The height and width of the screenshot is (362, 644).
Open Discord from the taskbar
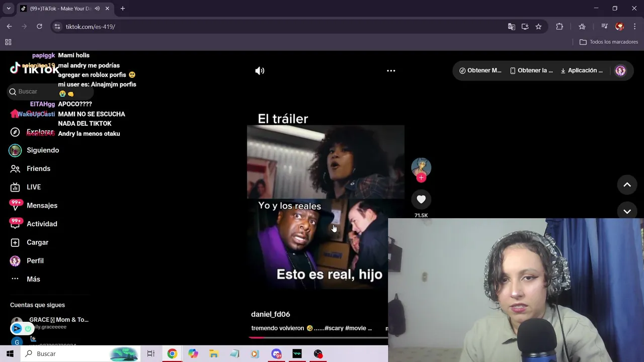click(276, 354)
